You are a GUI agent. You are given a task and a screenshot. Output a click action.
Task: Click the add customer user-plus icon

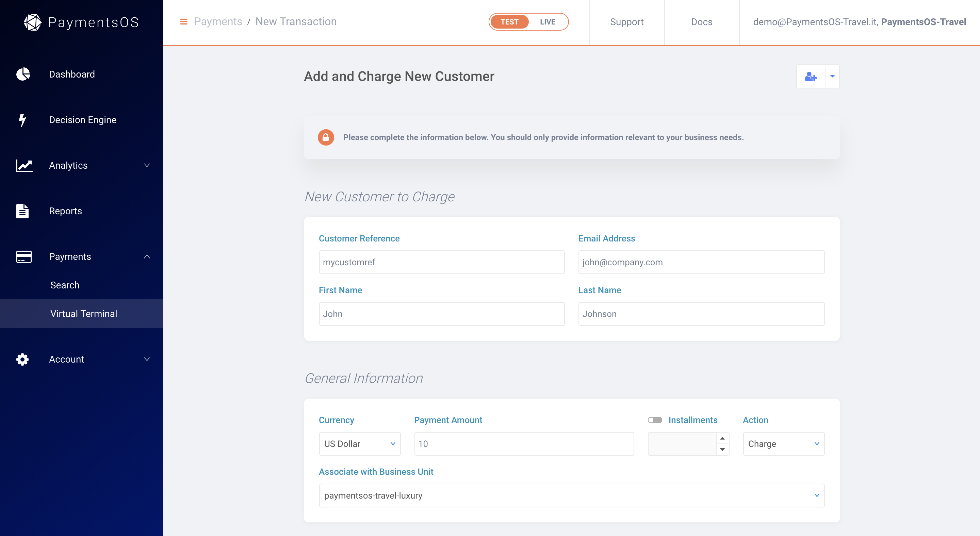811,77
